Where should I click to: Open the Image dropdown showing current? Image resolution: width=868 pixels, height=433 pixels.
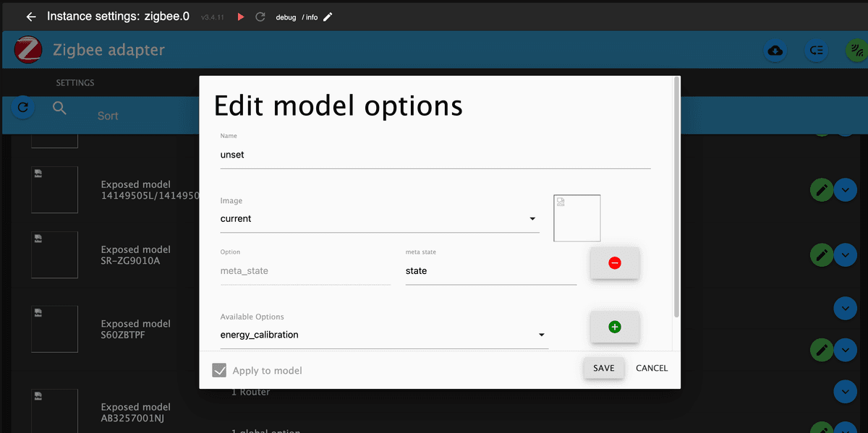click(x=380, y=218)
